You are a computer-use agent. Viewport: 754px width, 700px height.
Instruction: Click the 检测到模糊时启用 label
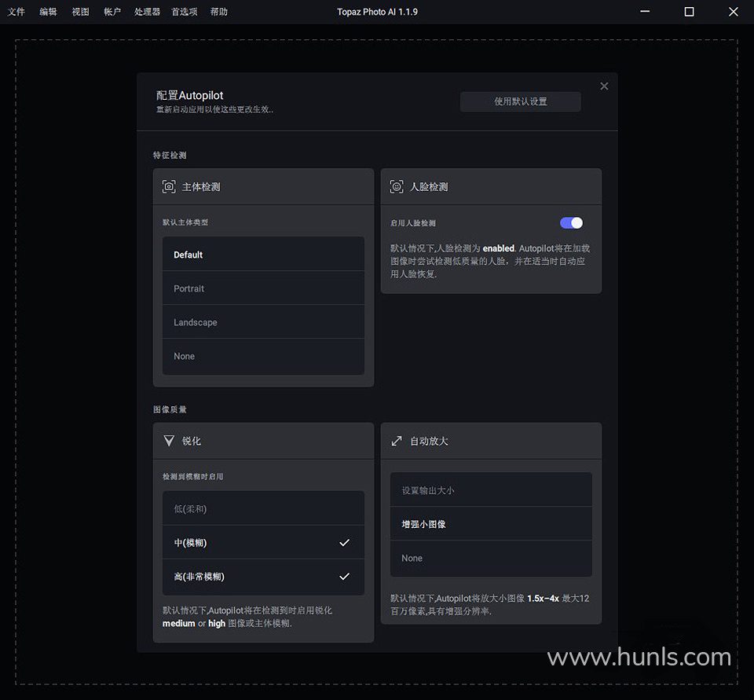tap(193, 476)
